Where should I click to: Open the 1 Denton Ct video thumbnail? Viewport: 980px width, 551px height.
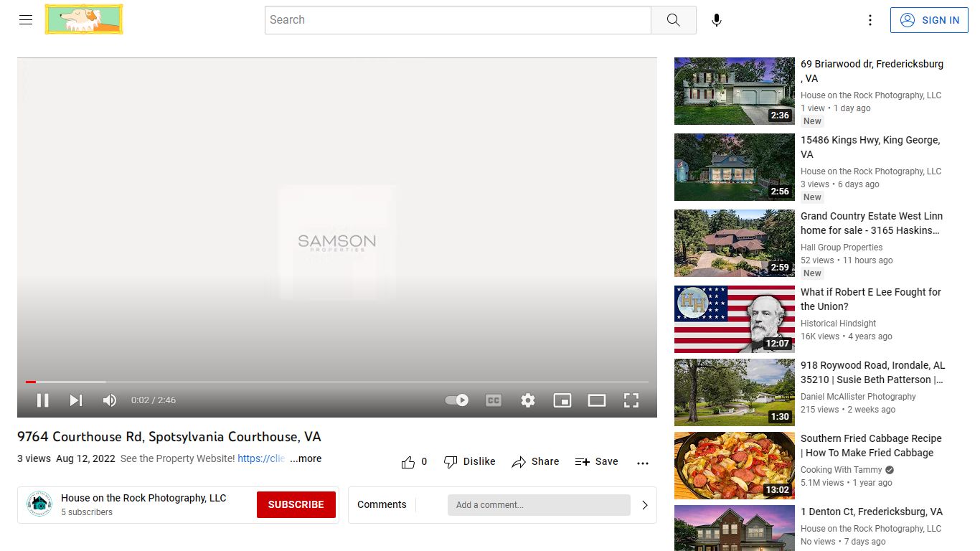[x=735, y=528]
